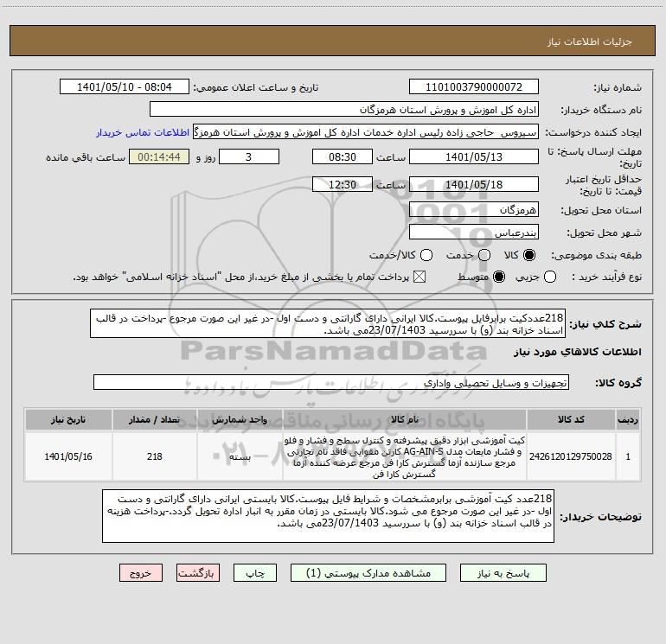This screenshot has width=666, height=644.
Task: Open اطلاعات تماس خریدار link
Action: (x=143, y=132)
